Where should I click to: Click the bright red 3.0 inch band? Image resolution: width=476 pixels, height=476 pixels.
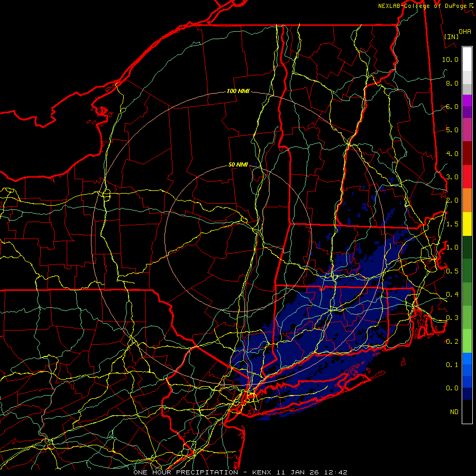[467, 177]
